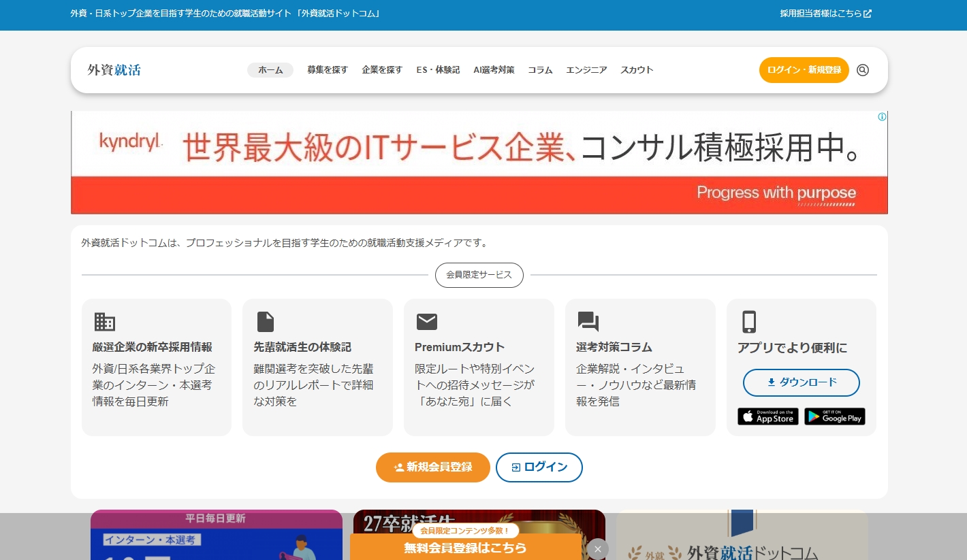Viewport: 967px width, 560px height.
Task: Click the 外資就活 site logo
Action: point(114,70)
